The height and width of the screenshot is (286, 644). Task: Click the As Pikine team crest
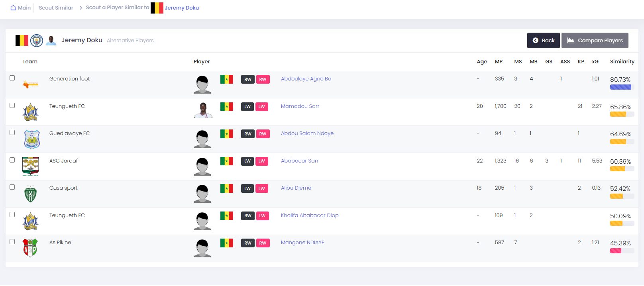point(30,248)
